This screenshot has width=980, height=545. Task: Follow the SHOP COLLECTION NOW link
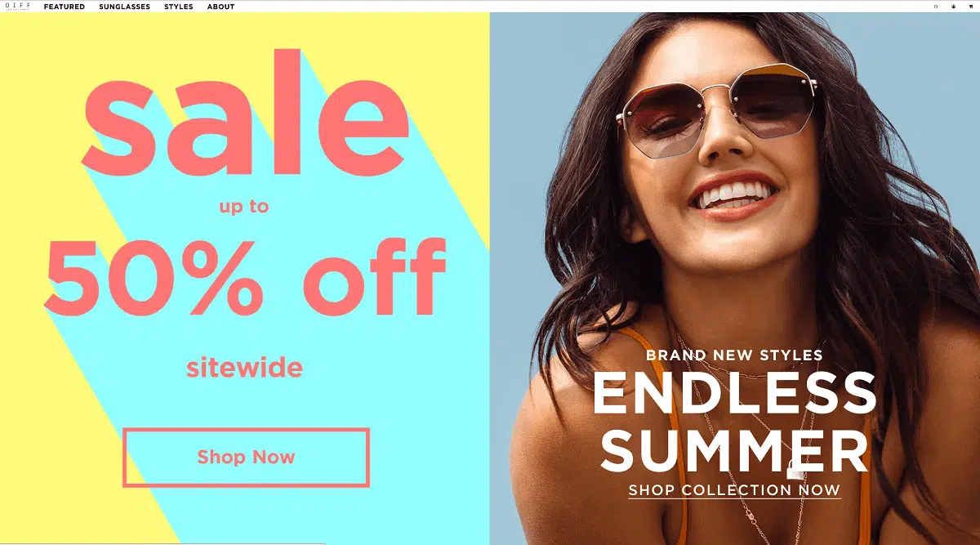coord(734,490)
